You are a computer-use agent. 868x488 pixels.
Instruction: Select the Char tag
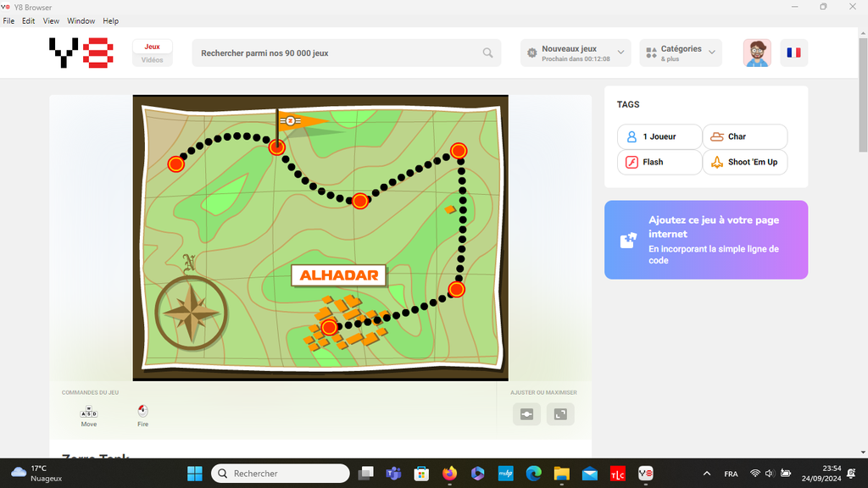(744, 136)
